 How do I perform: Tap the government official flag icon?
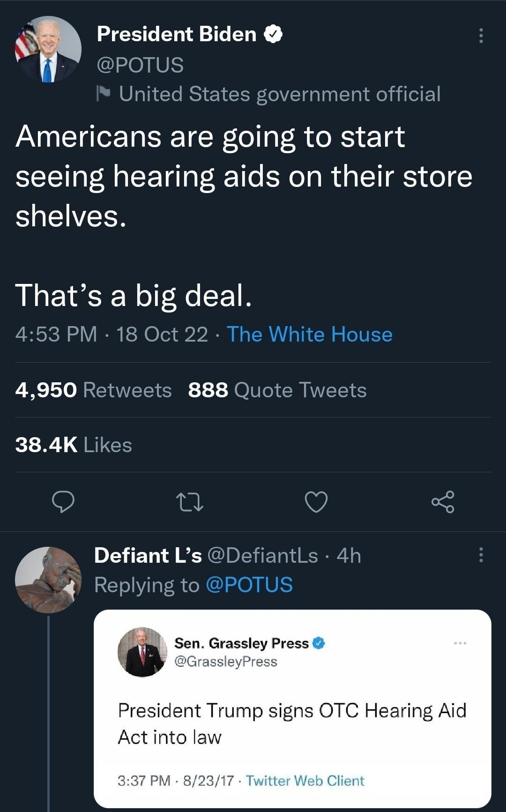pos(103,94)
